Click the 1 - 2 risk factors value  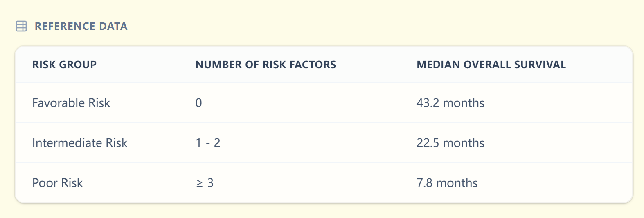[x=208, y=143]
